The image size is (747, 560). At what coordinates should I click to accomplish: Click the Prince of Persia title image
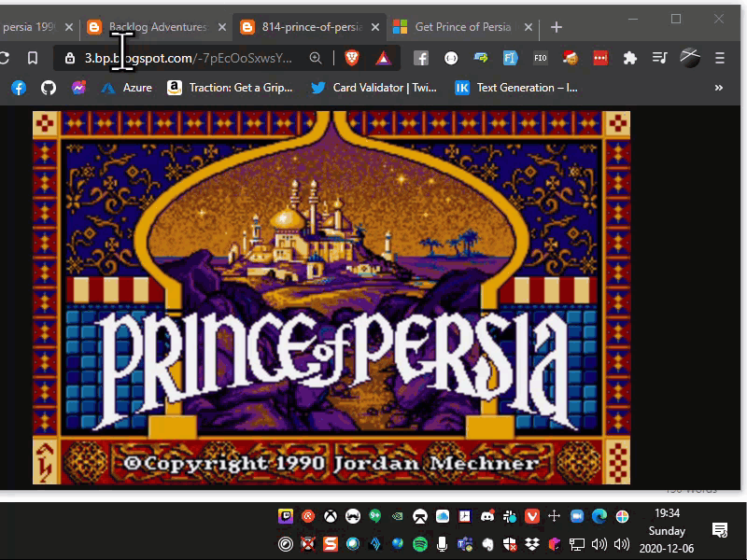point(331,298)
